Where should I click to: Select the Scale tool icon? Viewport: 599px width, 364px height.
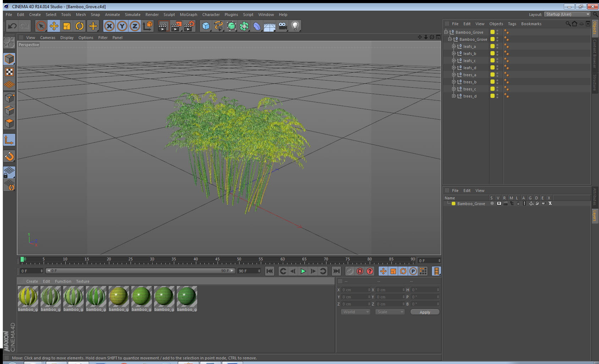[67, 26]
